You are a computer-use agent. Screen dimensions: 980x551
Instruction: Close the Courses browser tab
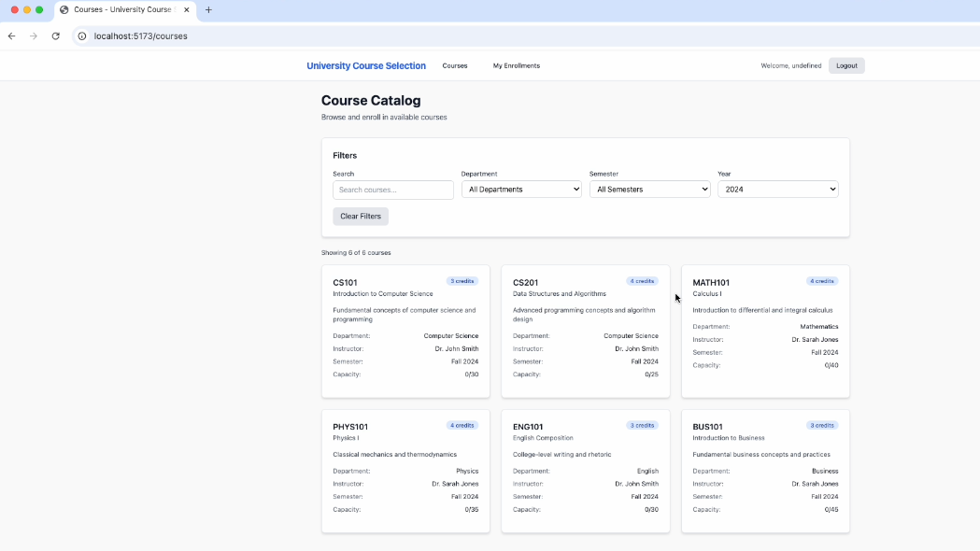point(187,10)
